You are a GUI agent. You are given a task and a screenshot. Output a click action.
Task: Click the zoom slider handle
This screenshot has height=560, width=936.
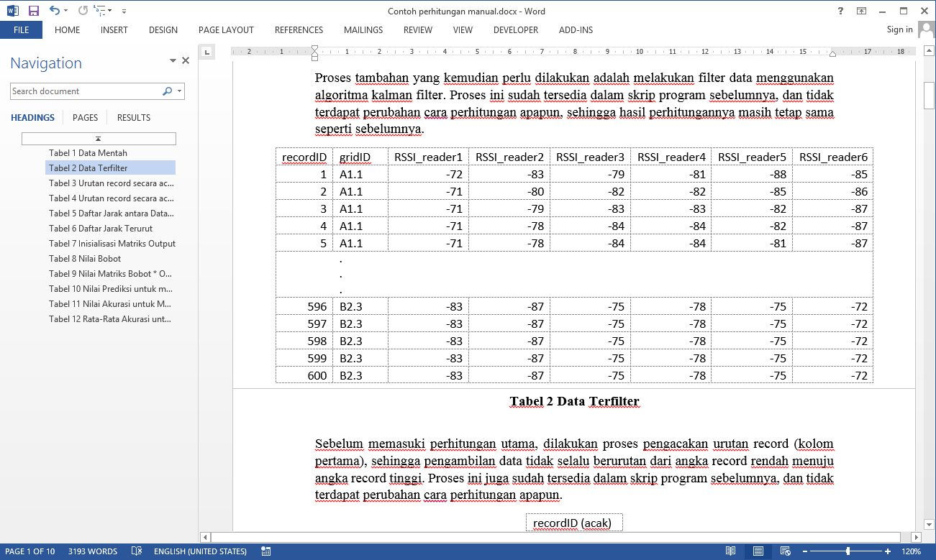(x=848, y=551)
